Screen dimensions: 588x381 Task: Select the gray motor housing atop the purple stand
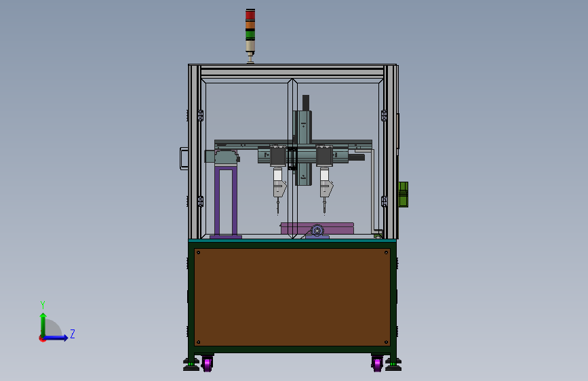(226, 157)
